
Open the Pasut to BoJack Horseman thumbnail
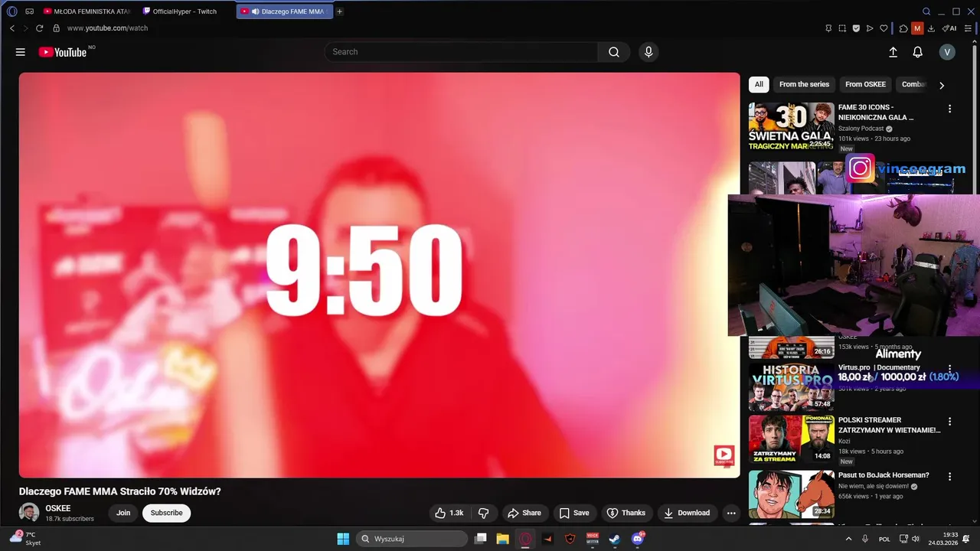(792, 494)
